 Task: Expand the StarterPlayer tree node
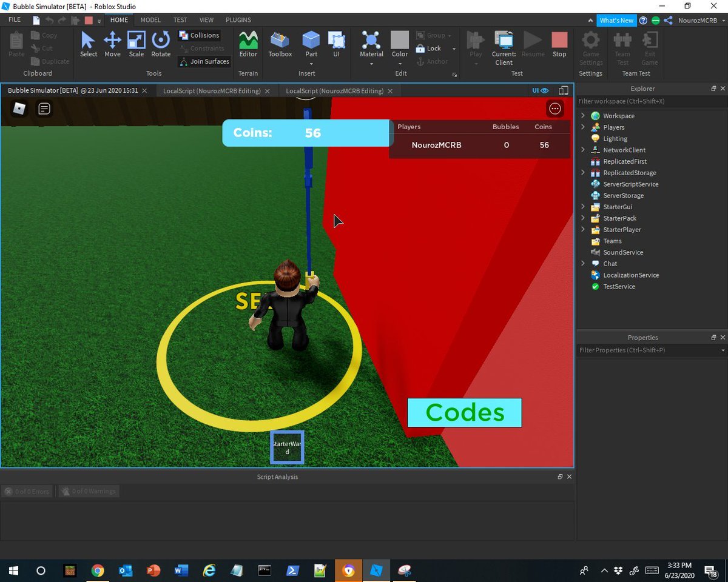pyautogui.click(x=583, y=230)
